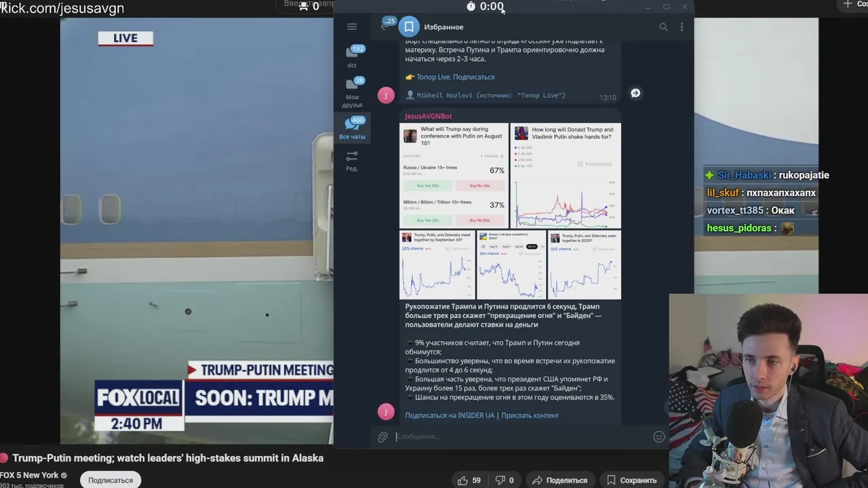868x488 pixels.
Task: Open the emoji picker smiley icon
Action: tap(658, 436)
